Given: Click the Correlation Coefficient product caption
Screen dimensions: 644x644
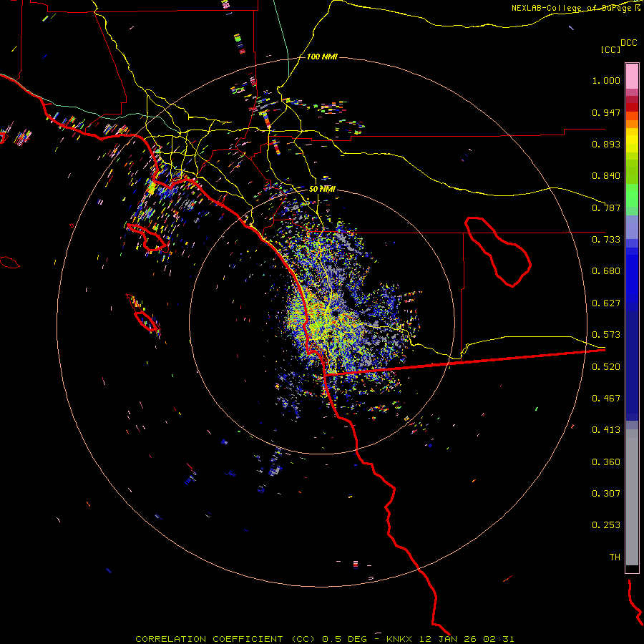Looking at the screenshot, I should (x=324, y=639).
